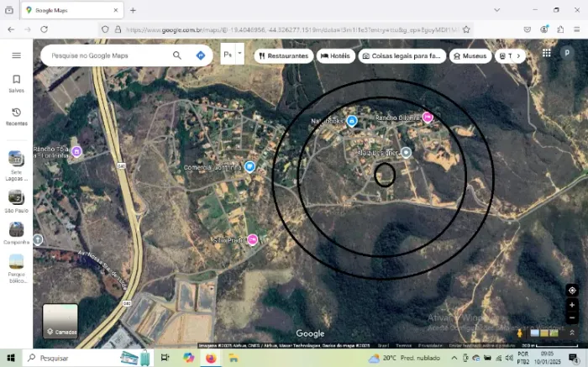Click the Natubooks blue shopping pin
Screen dimensions: 588x367
tap(351, 121)
